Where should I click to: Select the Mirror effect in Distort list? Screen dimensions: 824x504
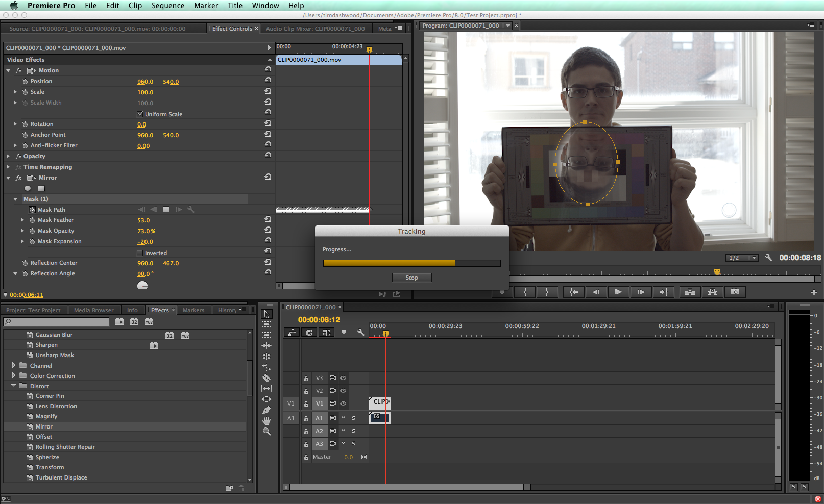pos(44,426)
